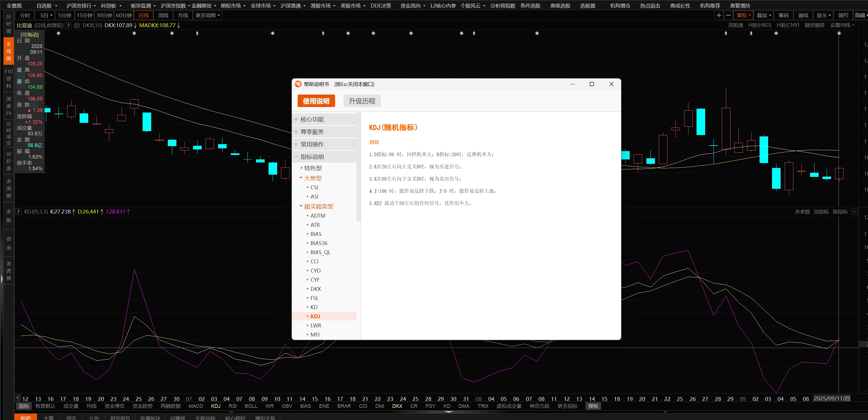Image resolution: width=868 pixels, height=420 pixels.
Task: Open the 更多周期 period dropdown
Action: pyautogui.click(x=207, y=16)
